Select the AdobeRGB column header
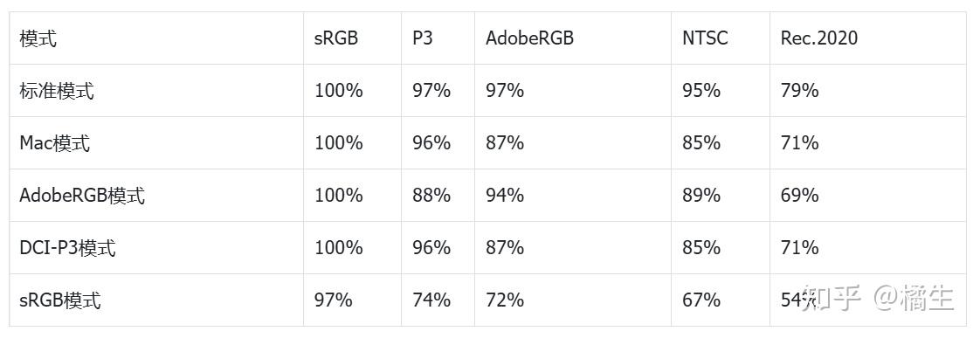 pyautogui.click(x=529, y=38)
